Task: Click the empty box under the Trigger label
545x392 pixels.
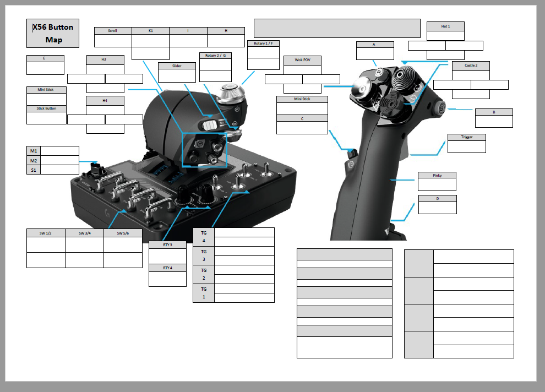Action: pyautogui.click(x=466, y=146)
